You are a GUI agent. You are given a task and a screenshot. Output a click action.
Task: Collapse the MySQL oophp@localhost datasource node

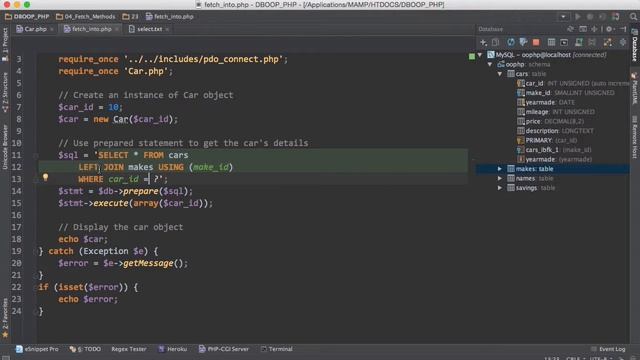point(480,55)
